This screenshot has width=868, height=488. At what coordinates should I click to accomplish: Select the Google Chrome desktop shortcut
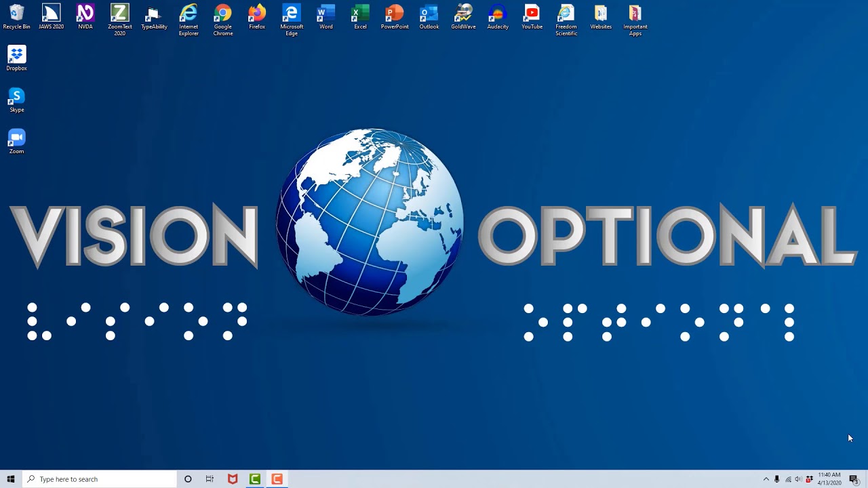click(x=223, y=20)
